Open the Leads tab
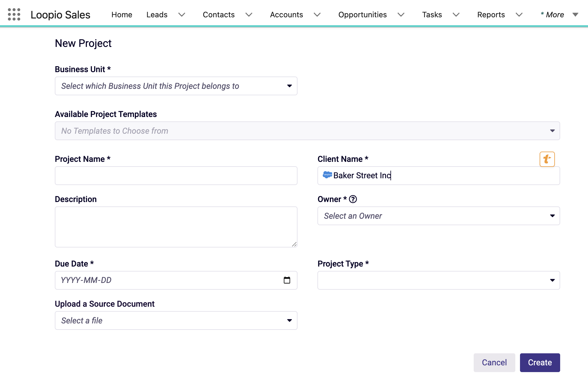The height and width of the screenshot is (380, 588). [157, 15]
